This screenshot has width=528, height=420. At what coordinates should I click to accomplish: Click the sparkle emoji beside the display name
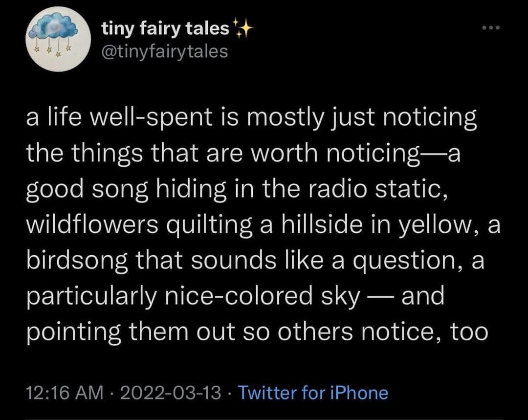(x=242, y=30)
